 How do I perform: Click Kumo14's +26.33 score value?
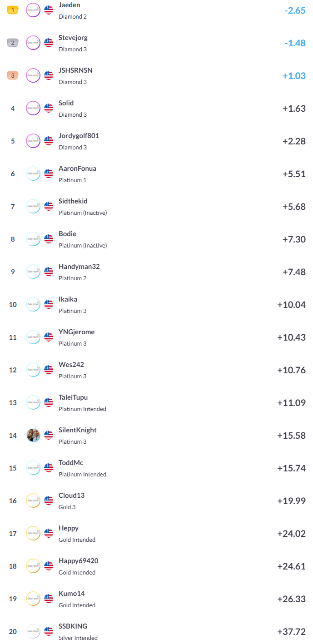pos(291,599)
